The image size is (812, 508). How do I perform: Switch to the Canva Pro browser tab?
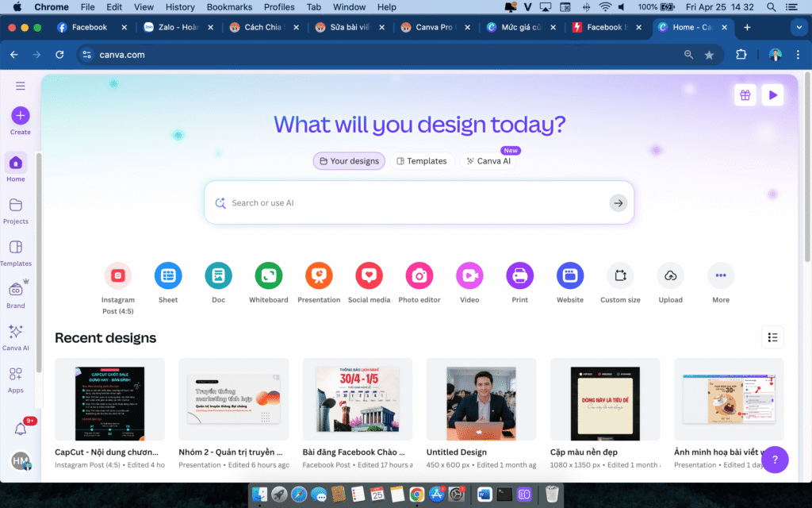pos(434,27)
